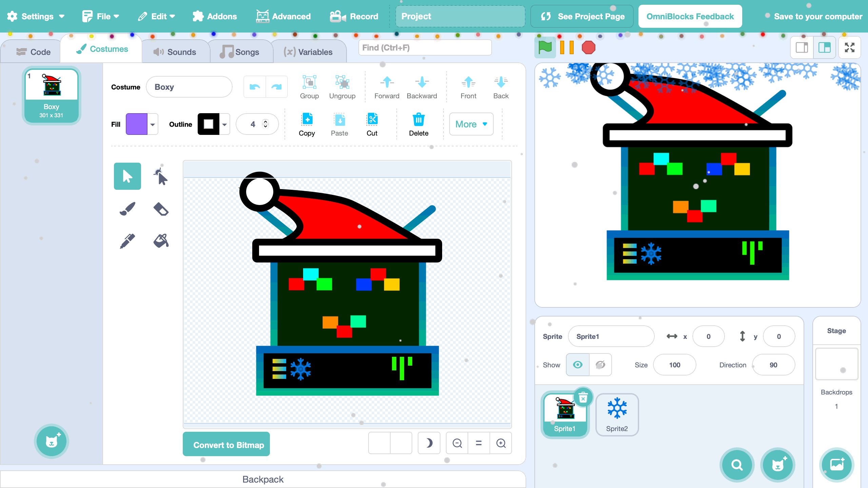Choose the Reshape tool

coord(161,177)
